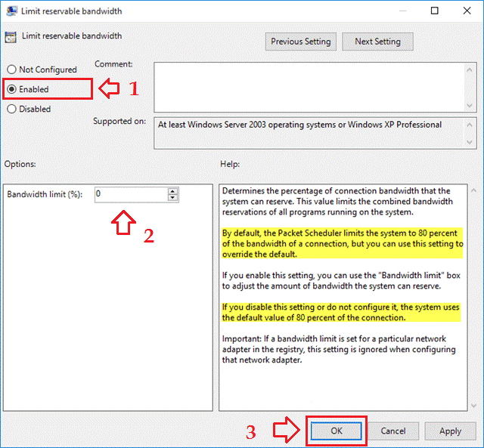The image size is (484, 448).
Task: Click Supported on box scroll down arrow
Action: pyautogui.click(x=470, y=142)
